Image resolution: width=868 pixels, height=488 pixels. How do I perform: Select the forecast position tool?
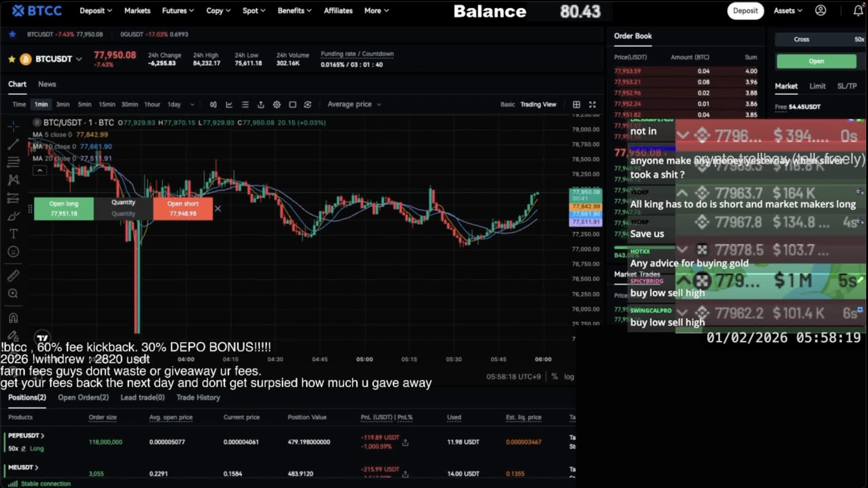pyautogui.click(x=13, y=198)
